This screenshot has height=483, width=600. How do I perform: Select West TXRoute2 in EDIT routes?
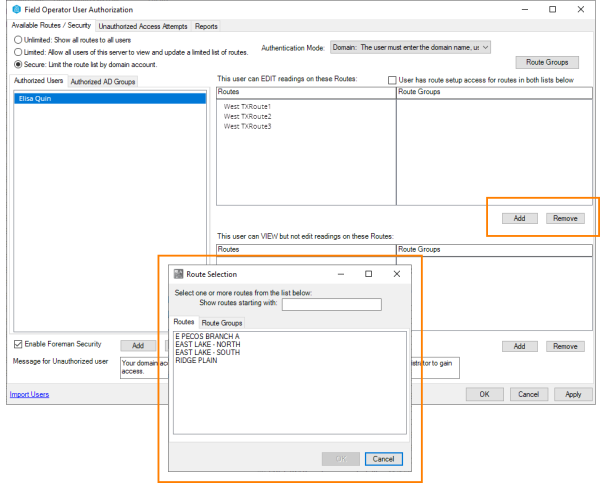point(248,116)
